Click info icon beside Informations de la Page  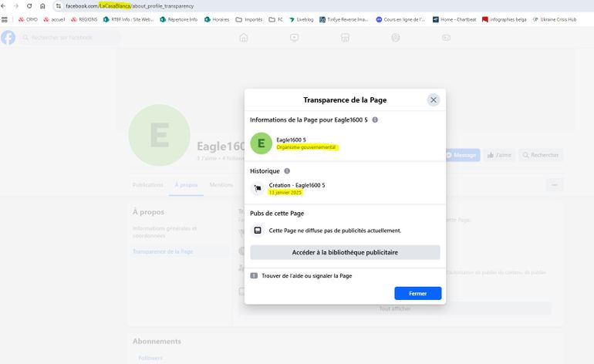click(x=376, y=120)
